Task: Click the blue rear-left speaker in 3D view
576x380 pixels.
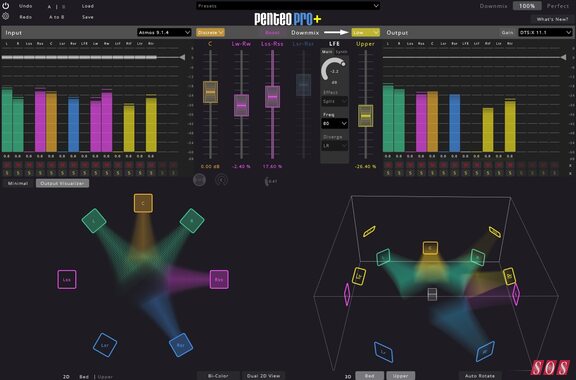Action: click(x=384, y=352)
